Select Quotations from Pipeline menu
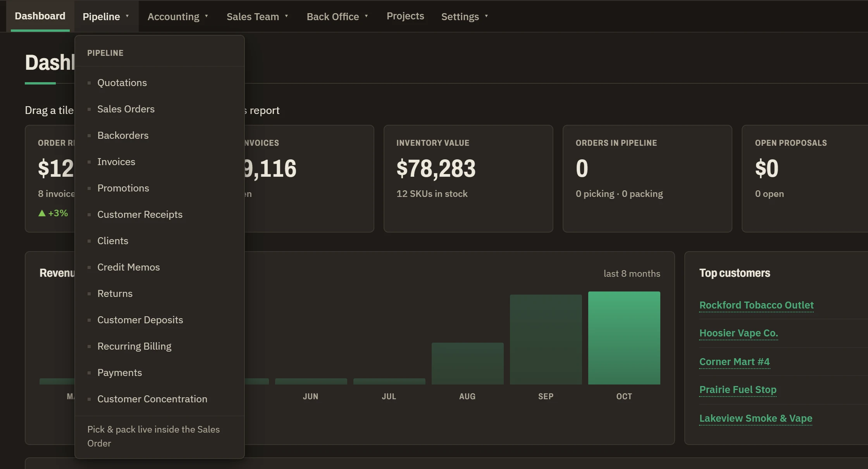The image size is (868, 469). 159,83
